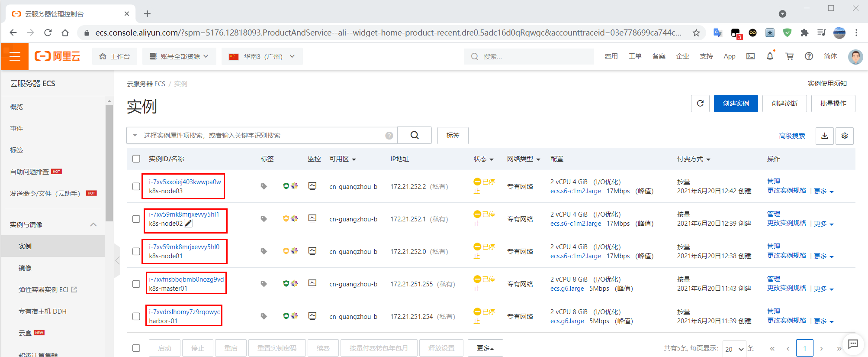Screen dimensions: 868x357
Task: Open column settings gear icon
Action: (845, 136)
